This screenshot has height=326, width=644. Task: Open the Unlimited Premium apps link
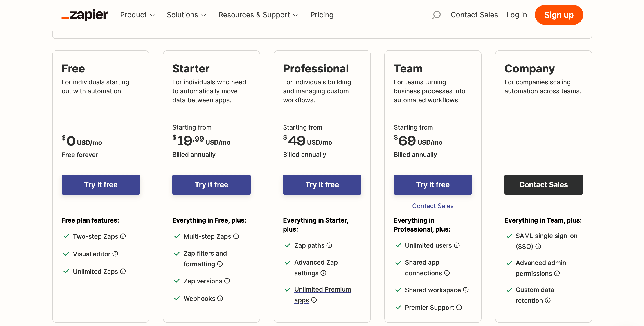point(322,295)
